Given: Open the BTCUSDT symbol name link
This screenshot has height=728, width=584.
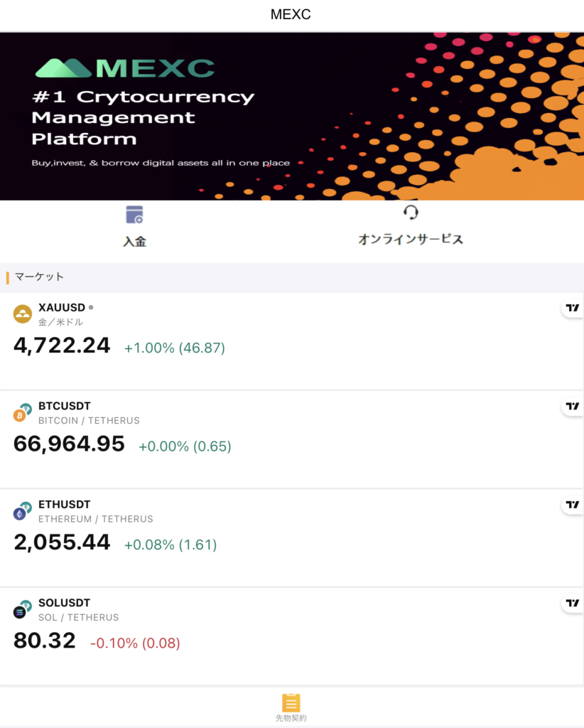Looking at the screenshot, I should pos(65,406).
